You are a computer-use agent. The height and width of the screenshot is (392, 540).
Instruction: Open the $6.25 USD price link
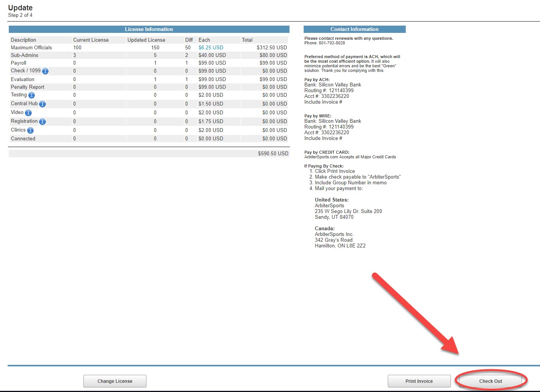click(211, 48)
